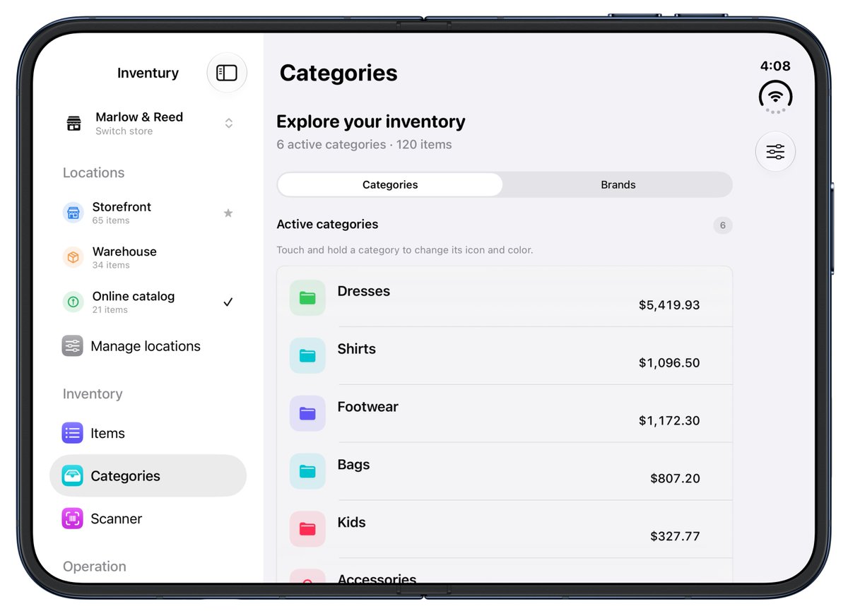
Task: Click the $5,419.93 value
Action: 669,305
